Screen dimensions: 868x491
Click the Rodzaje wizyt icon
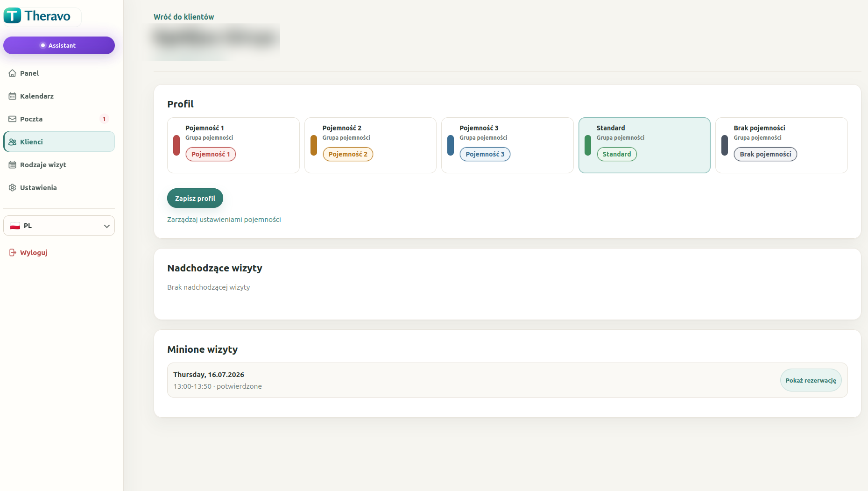(x=13, y=165)
